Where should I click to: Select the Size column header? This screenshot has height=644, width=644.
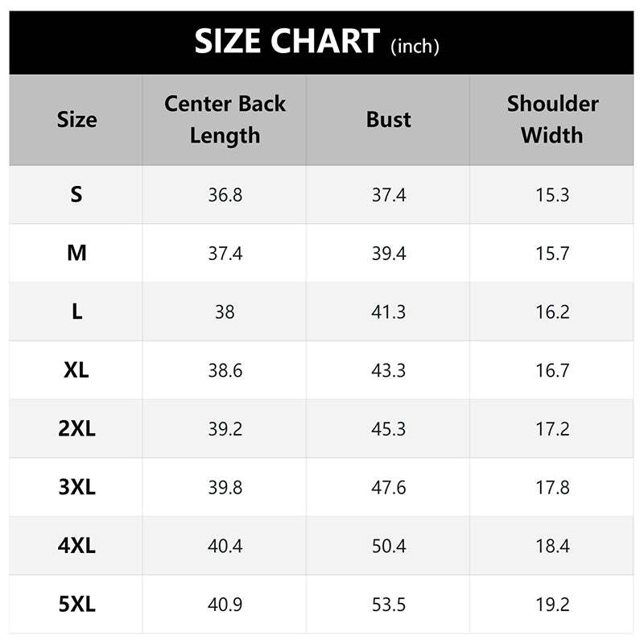click(x=76, y=120)
